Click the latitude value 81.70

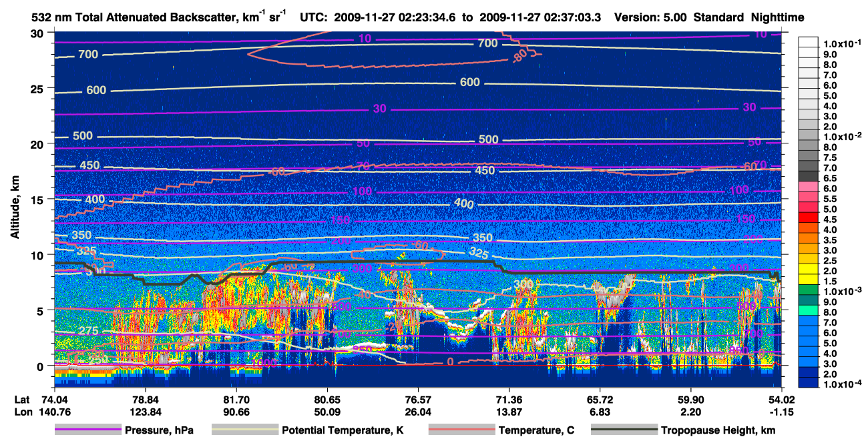[x=236, y=399]
